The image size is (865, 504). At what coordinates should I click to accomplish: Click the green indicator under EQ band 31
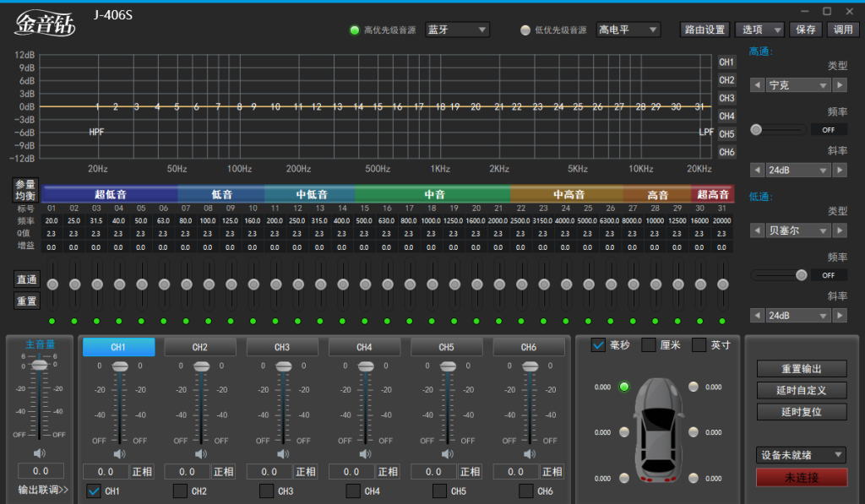coord(722,321)
